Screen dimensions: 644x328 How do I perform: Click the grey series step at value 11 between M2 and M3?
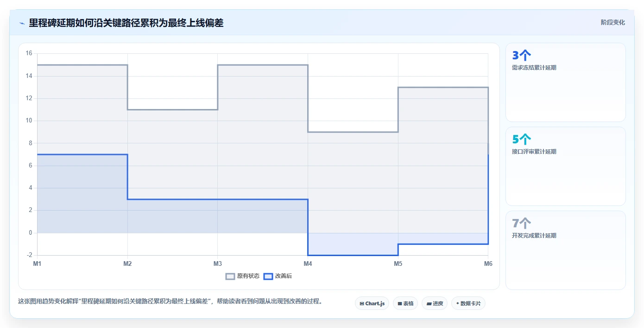(x=172, y=109)
